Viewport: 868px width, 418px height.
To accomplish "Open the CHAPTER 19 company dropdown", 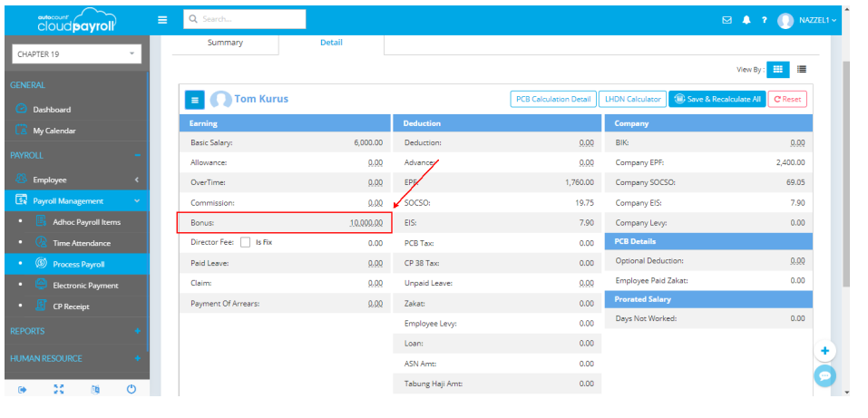I will [75, 54].
